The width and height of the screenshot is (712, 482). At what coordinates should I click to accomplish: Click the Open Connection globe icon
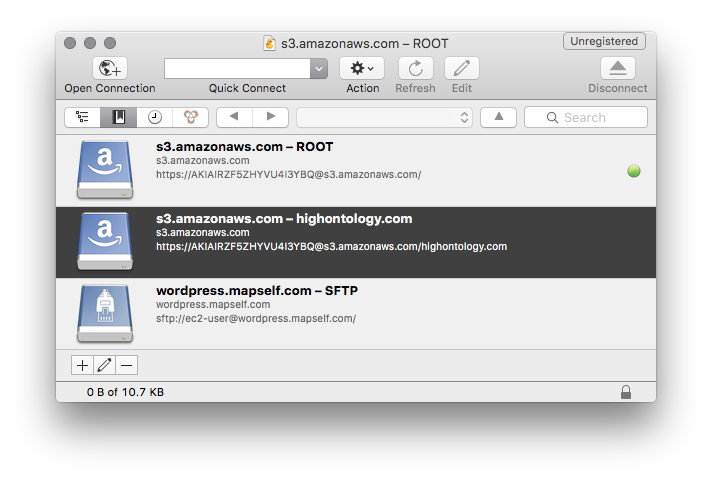(x=109, y=68)
